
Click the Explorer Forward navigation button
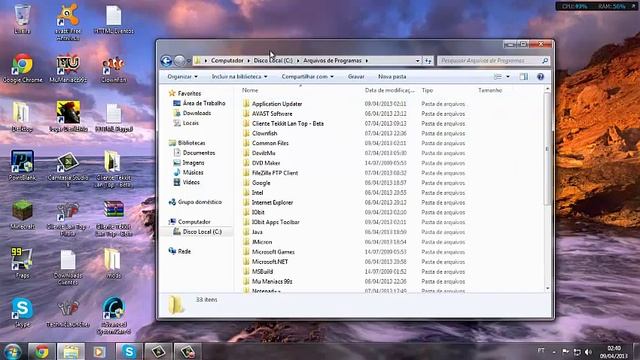click(179, 61)
